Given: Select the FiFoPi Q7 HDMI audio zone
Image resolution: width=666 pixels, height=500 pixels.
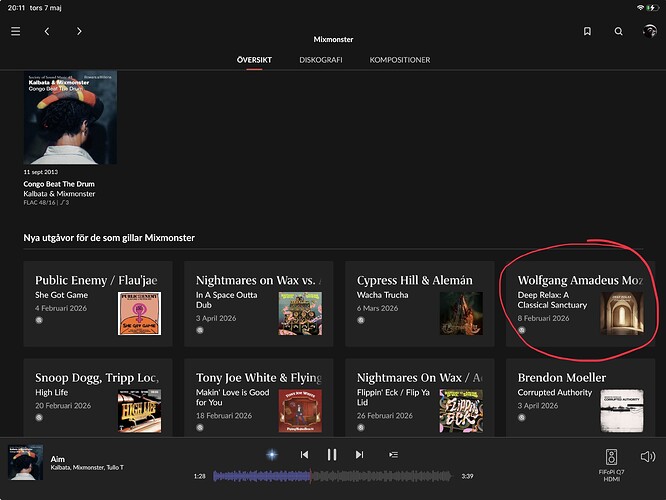Looking at the screenshot, I should tap(611, 465).
